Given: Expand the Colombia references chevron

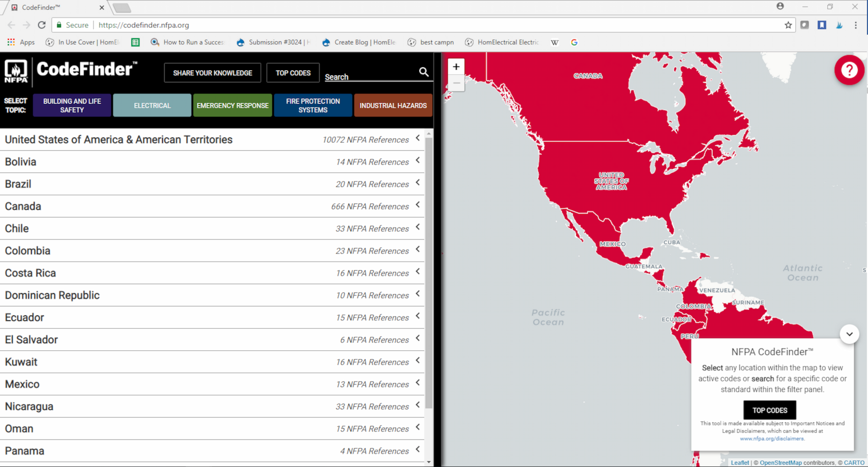Looking at the screenshot, I should 418,249.
